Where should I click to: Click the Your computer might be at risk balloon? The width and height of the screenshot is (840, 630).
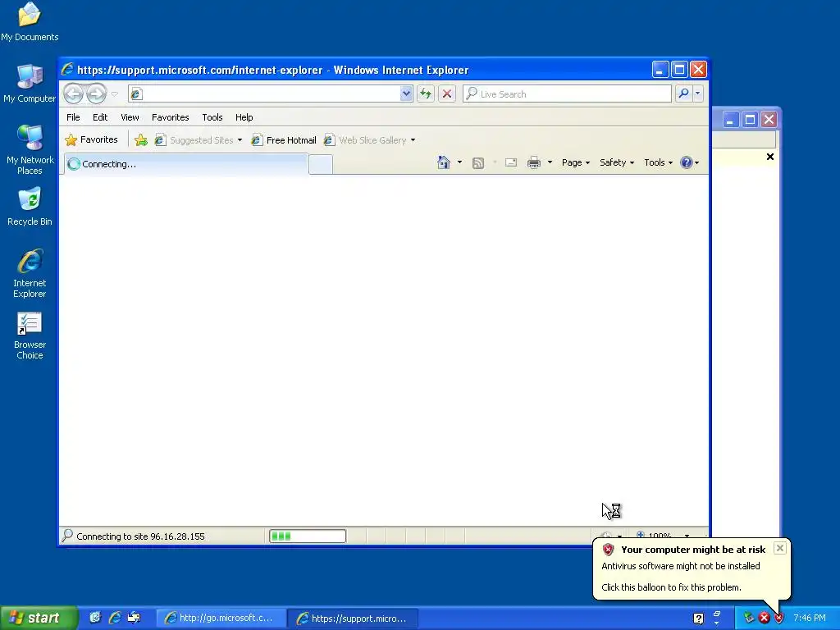pos(692,568)
